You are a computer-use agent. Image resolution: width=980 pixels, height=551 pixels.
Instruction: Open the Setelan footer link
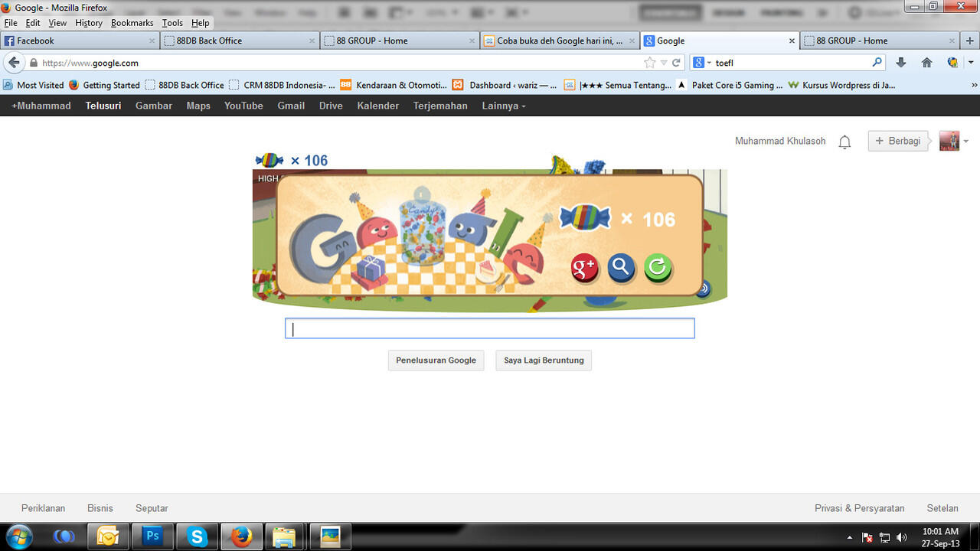[942, 508]
